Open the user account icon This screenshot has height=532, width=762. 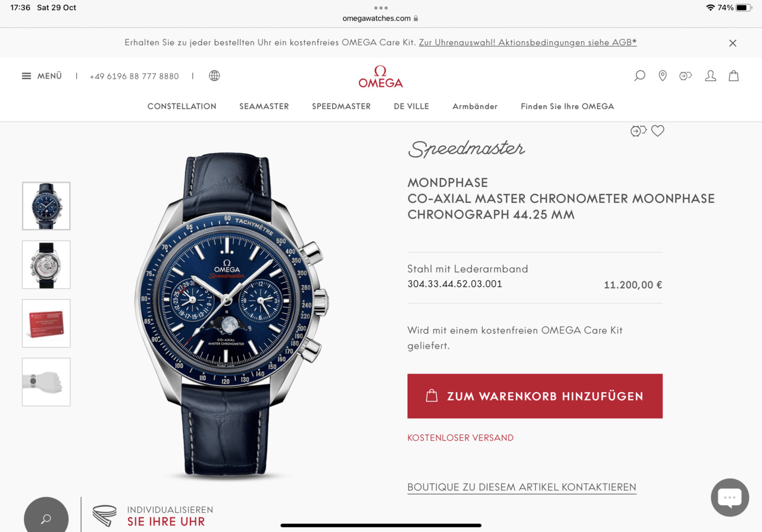(710, 76)
